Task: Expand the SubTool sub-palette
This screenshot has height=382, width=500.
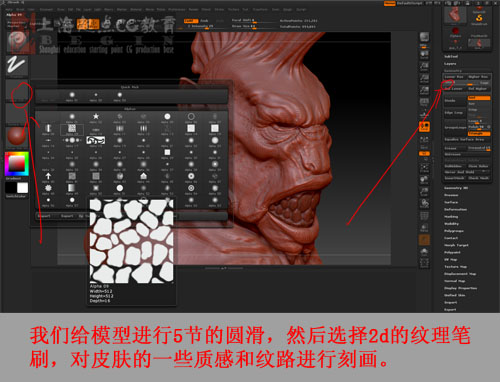Action: point(451,56)
